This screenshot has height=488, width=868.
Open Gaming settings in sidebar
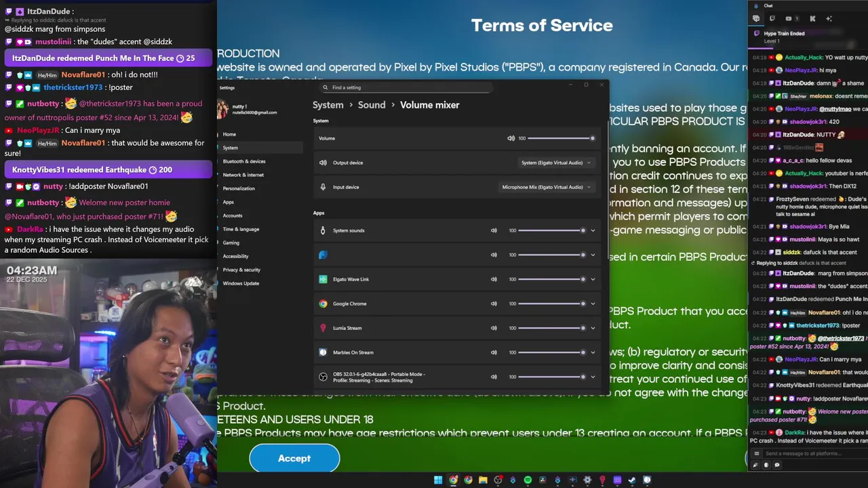[260, 243]
